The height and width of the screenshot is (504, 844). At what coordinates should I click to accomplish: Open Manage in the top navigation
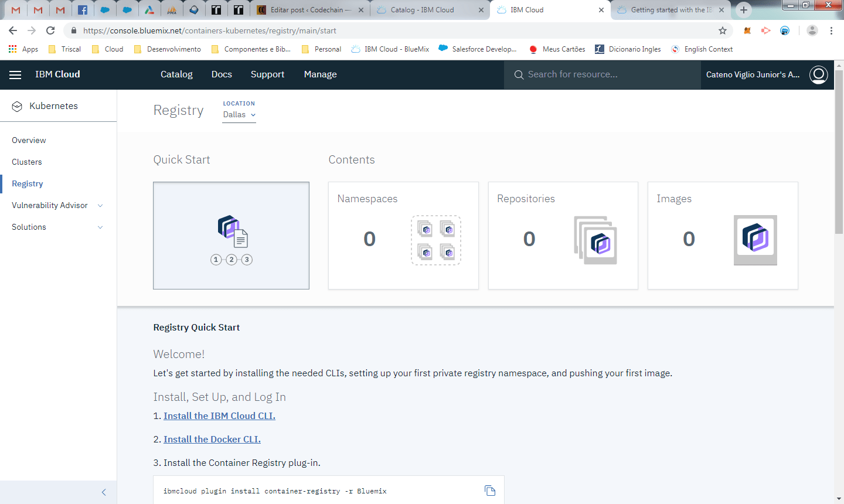(320, 74)
